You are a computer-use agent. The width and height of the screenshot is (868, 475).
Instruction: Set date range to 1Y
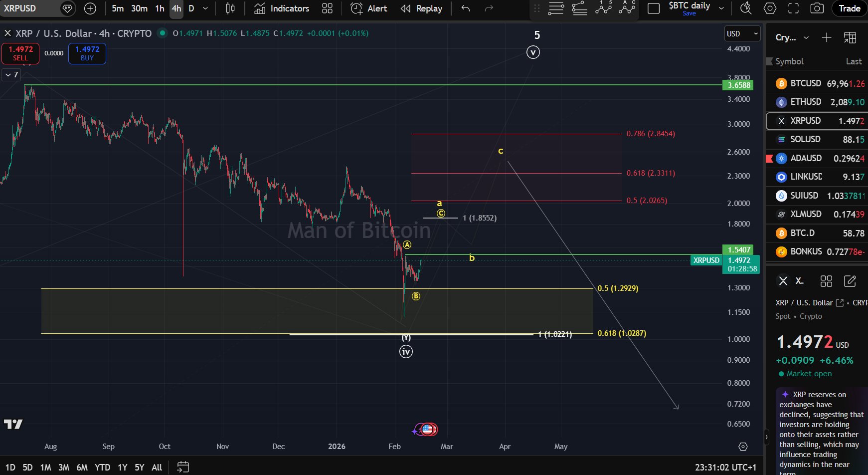(x=122, y=468)
